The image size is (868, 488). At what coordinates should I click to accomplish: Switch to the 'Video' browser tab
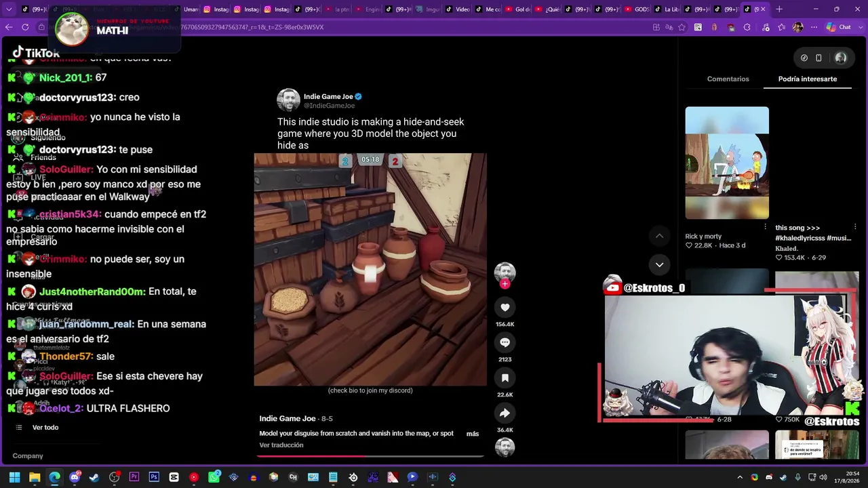pos(456,9)
